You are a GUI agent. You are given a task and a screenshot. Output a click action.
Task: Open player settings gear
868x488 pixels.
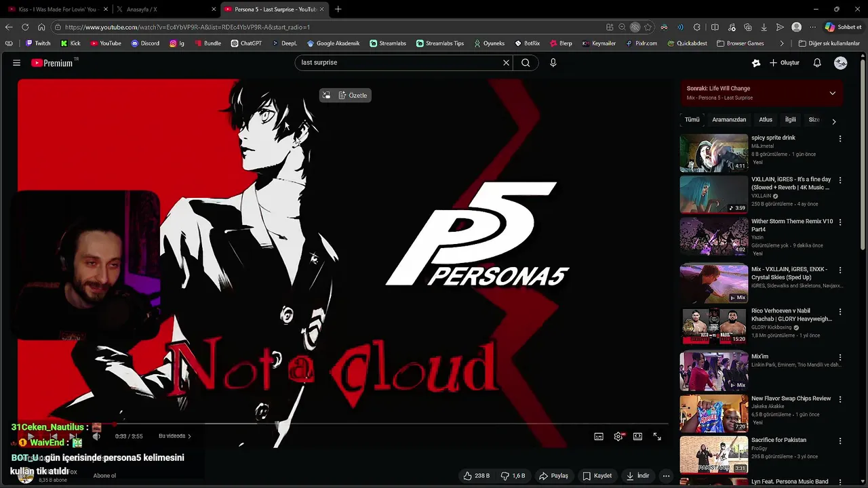(x=618, y=436)
